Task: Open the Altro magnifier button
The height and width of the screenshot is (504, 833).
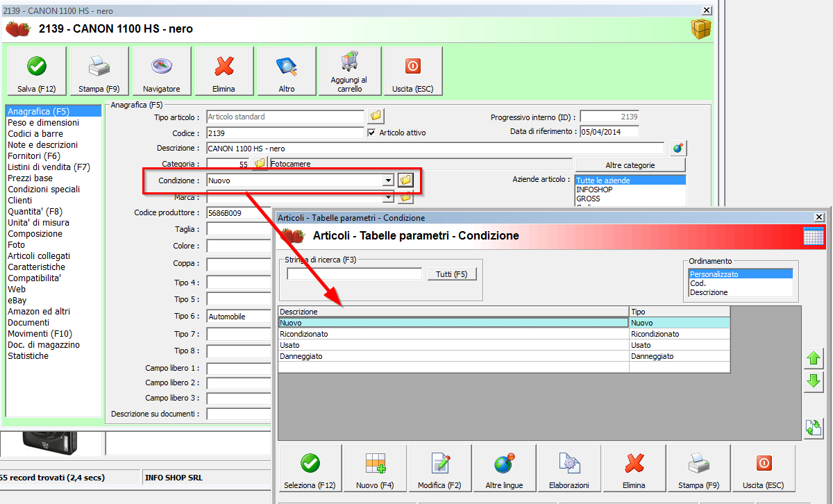Action: (287, 72)
